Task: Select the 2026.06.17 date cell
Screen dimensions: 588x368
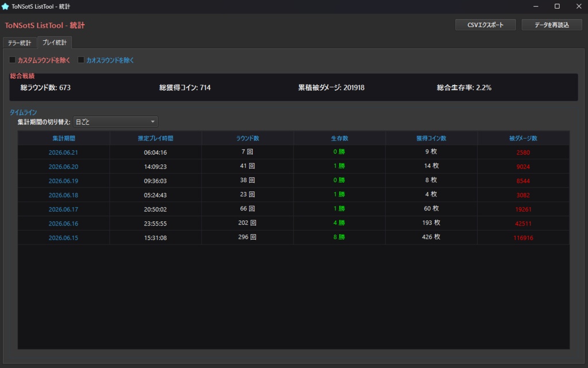Action: [x=63, y=209]
